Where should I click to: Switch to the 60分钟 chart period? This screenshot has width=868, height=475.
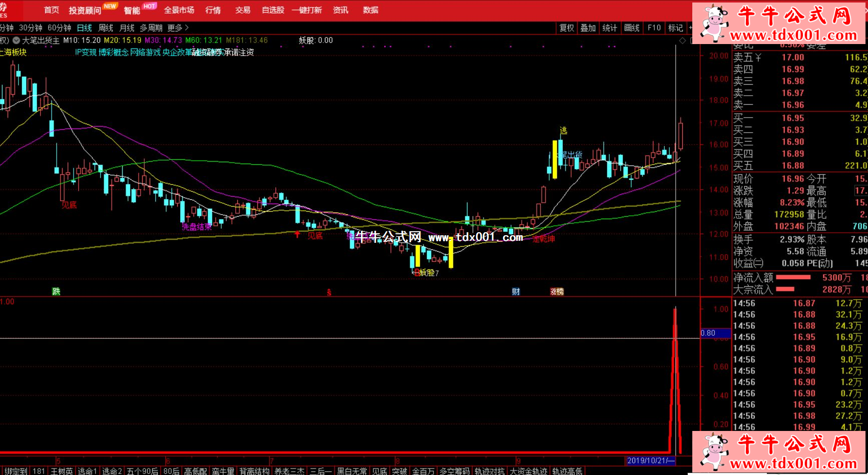coord(60,28)
